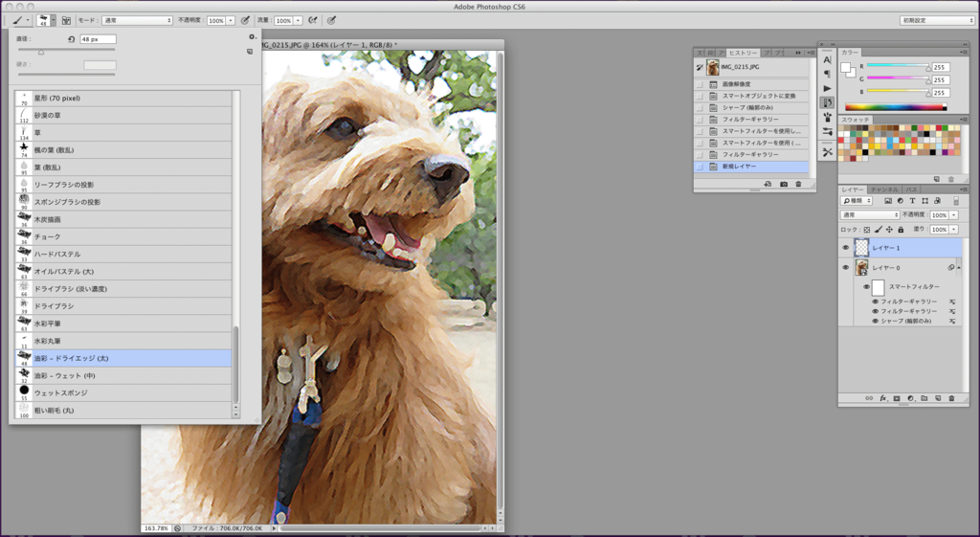Viewport: 980px width, 537px height.
Task: Set history brush source at 新規レイヤー state
Action: (700, 167)
